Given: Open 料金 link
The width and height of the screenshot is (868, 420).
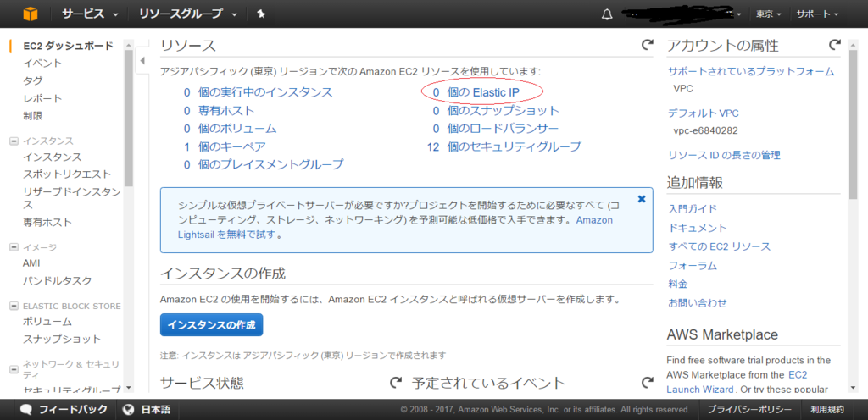Looking at the screenshot, I should pyautogui.click(x=677, y=284).
